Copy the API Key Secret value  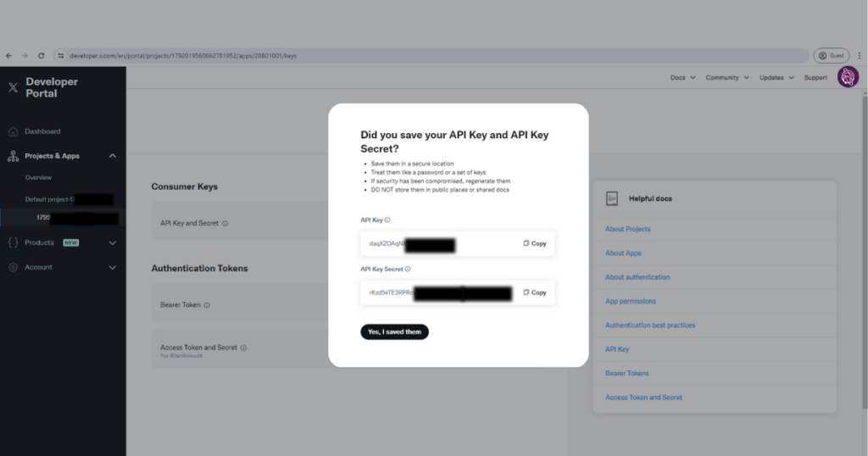pos(534,292)
